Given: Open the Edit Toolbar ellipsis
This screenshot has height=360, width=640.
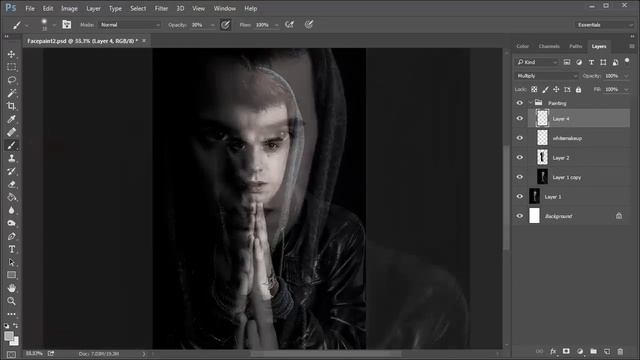Looking at the screenshot, I should (x=11, y=314).
